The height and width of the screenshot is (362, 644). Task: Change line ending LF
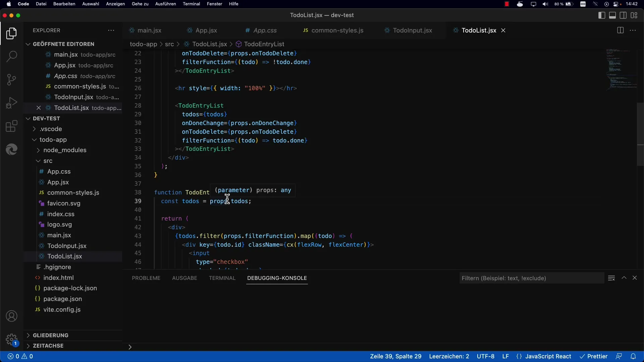click(x=505, y=356)
